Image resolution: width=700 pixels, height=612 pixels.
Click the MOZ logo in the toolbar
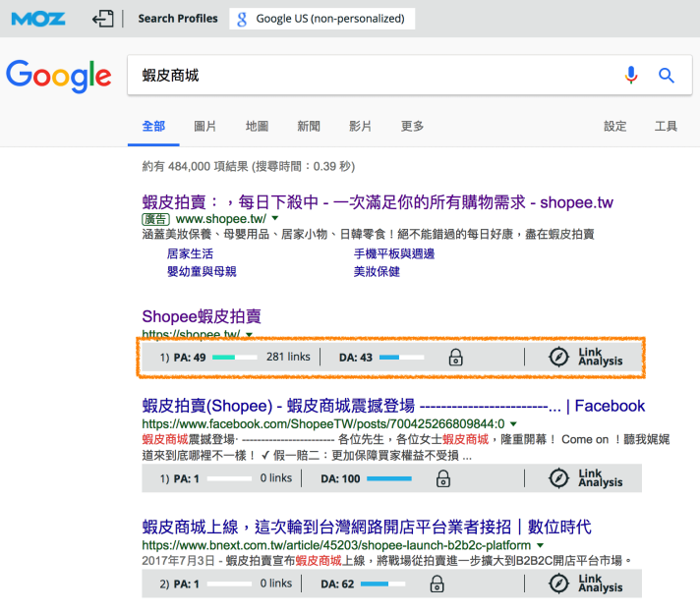pyautogui.click(x=38, y=19)
